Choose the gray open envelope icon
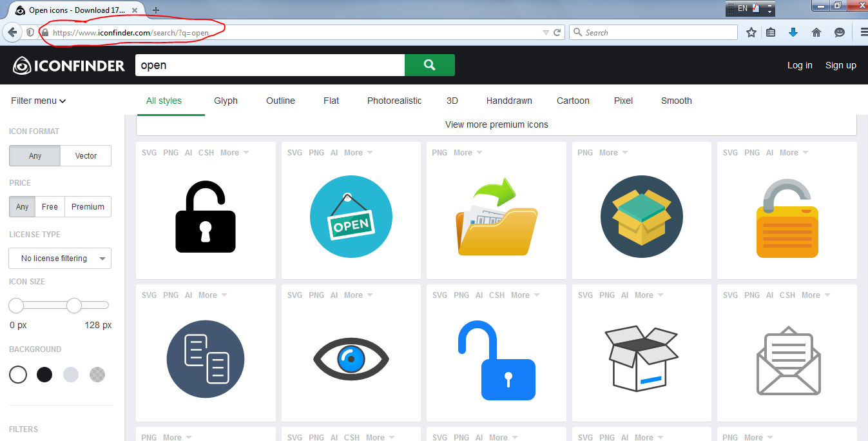 coord(788,359)
